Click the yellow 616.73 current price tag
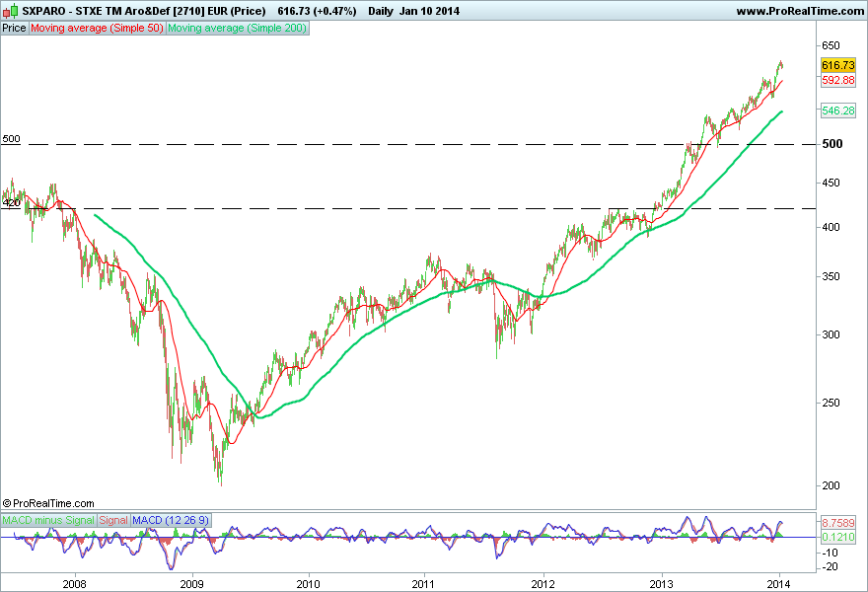Screen dimensions: 868x592 [838, 65]
